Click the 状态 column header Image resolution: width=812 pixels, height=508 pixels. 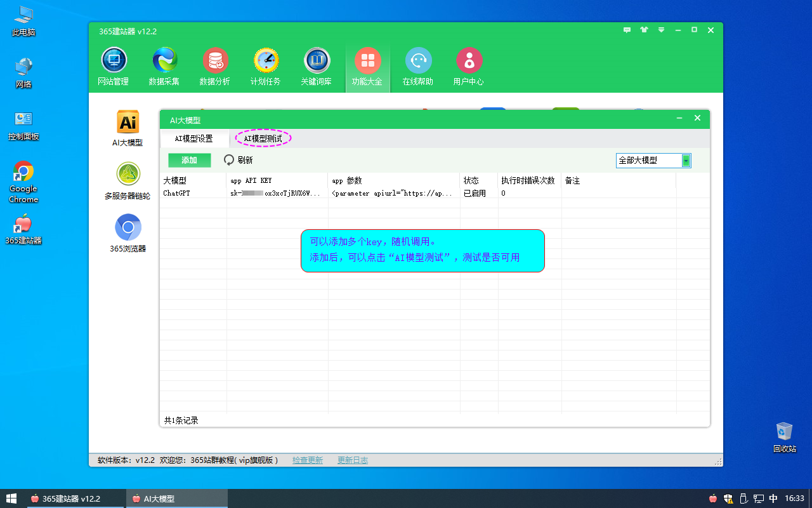coord(479,181)
